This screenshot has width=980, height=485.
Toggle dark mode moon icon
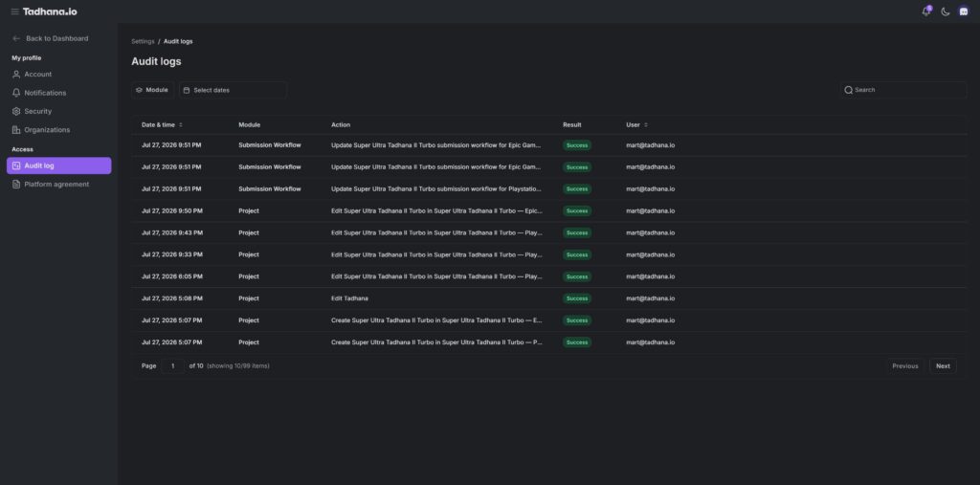(945, 11)
